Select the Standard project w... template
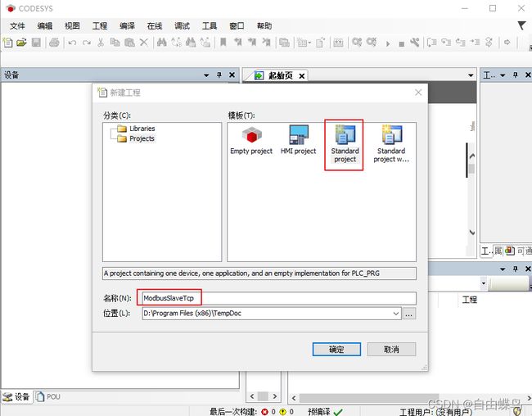 (x=391, y=144)
